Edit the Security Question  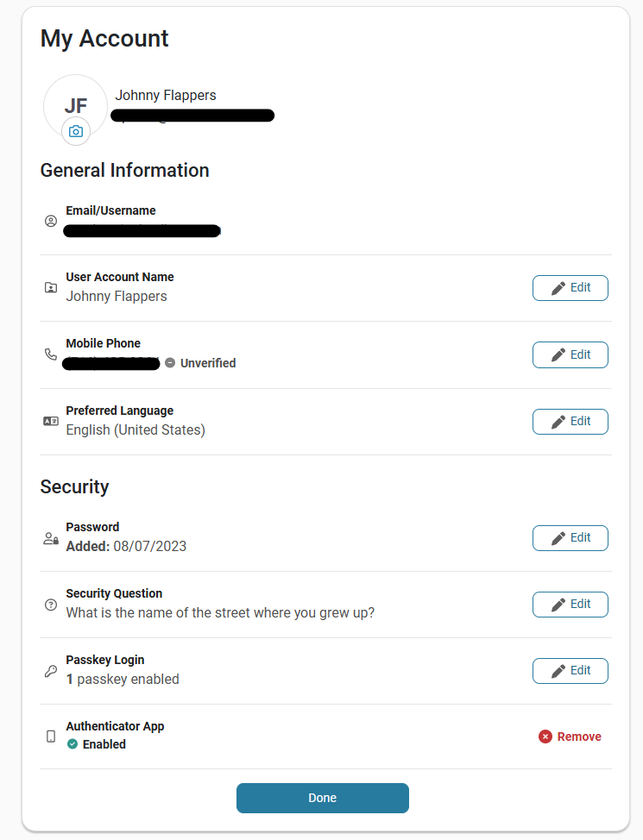(x=570, y=605)
